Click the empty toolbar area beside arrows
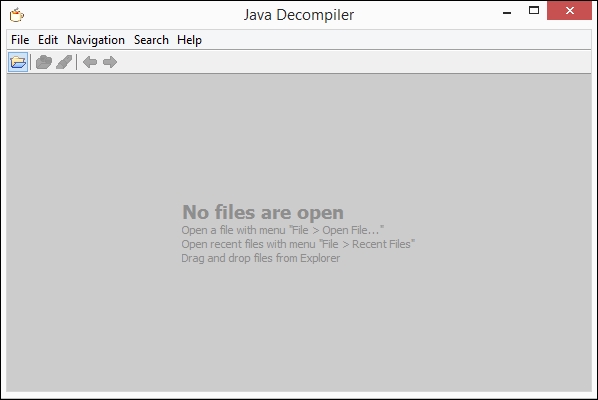The width and height of the screenshot is (598, 400). 355,62
